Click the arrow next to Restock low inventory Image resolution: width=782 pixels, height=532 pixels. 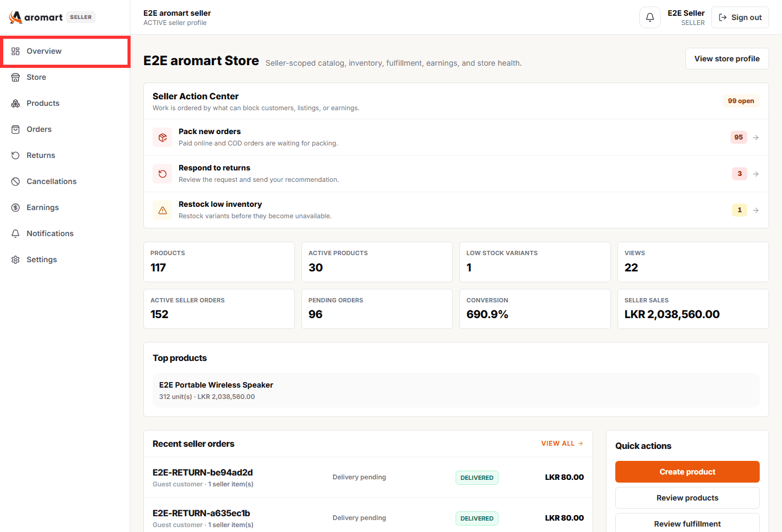pos(755,210)
